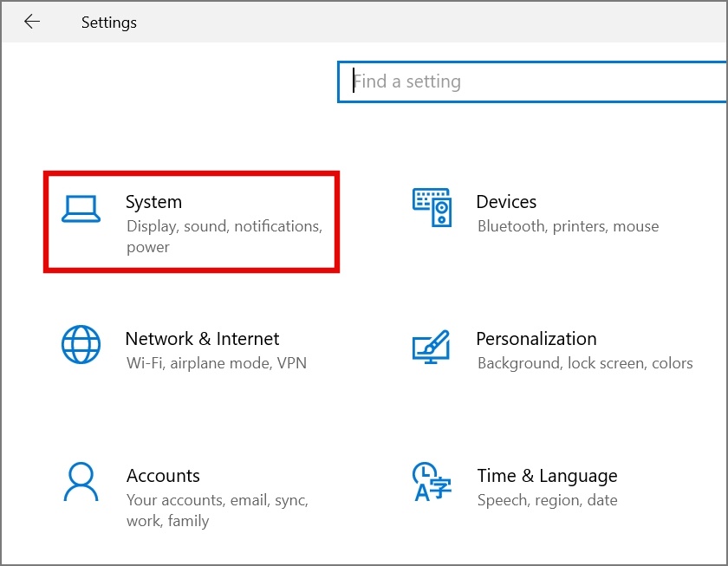Click the Time & Language clock icon

point(431,483)
